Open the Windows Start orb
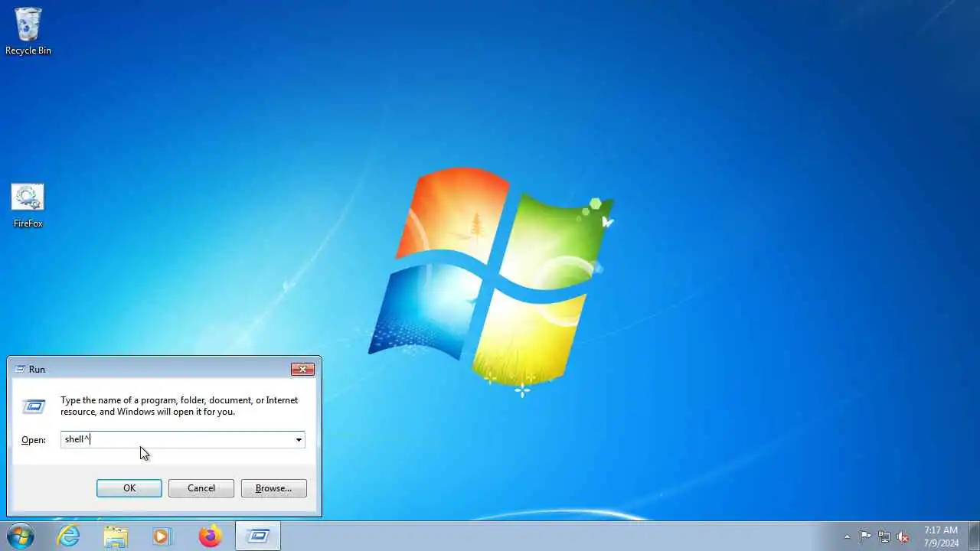This screenshot has height=551, width=980. pyautogui.click(x=21, y=536)
